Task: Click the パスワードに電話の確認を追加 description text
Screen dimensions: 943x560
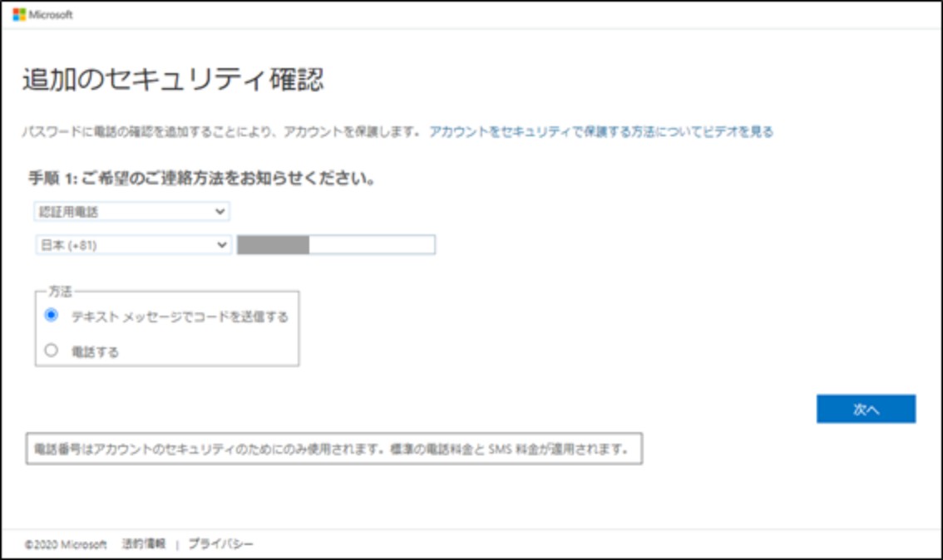Action: [220, 131]
